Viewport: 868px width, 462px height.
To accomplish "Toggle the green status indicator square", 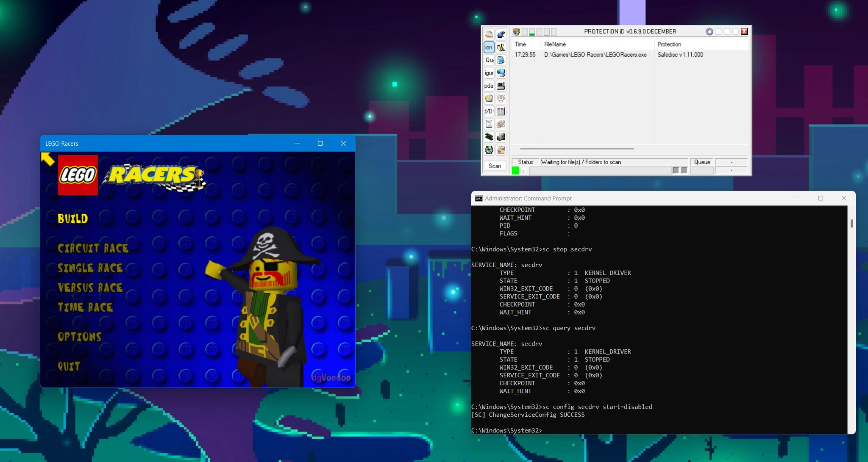I will pyautogui.click(x=515, y=171).
